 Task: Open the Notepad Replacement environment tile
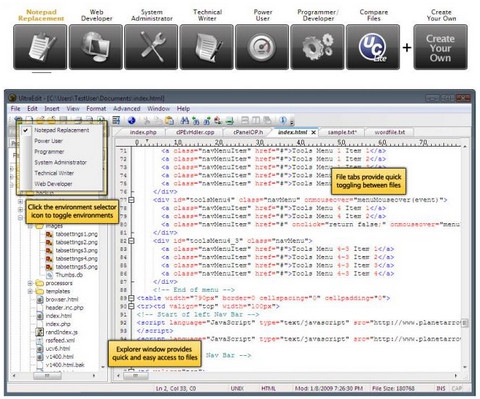(40, 47)
